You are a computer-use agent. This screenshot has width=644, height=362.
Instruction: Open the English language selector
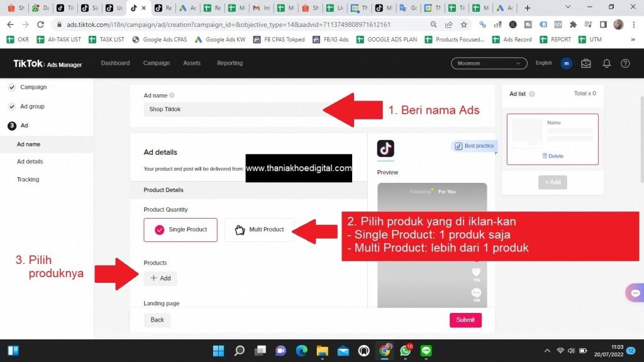543,63
